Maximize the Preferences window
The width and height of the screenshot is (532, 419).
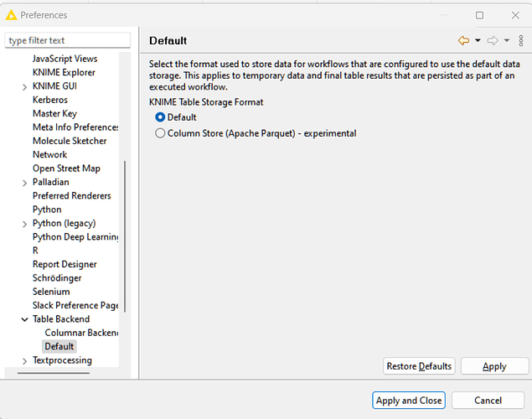click(x=479, y=15)
